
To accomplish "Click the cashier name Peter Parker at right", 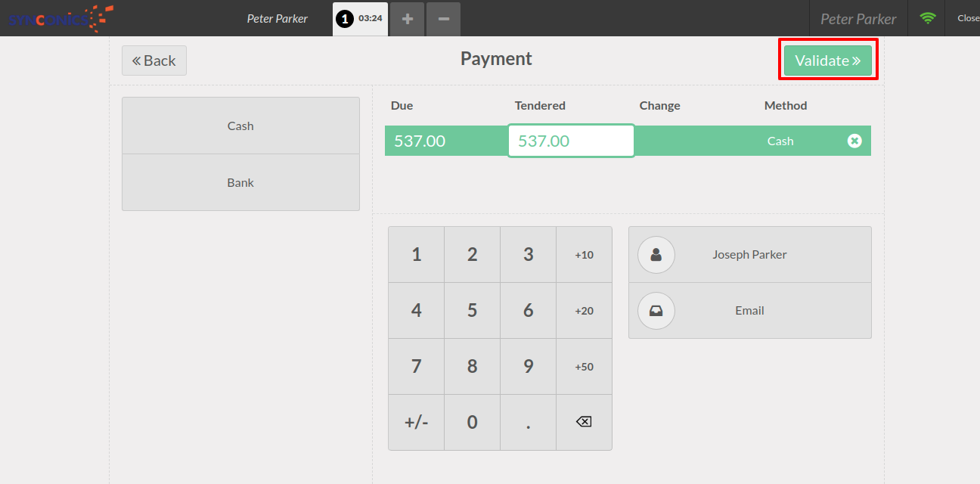I will (858, 19).
